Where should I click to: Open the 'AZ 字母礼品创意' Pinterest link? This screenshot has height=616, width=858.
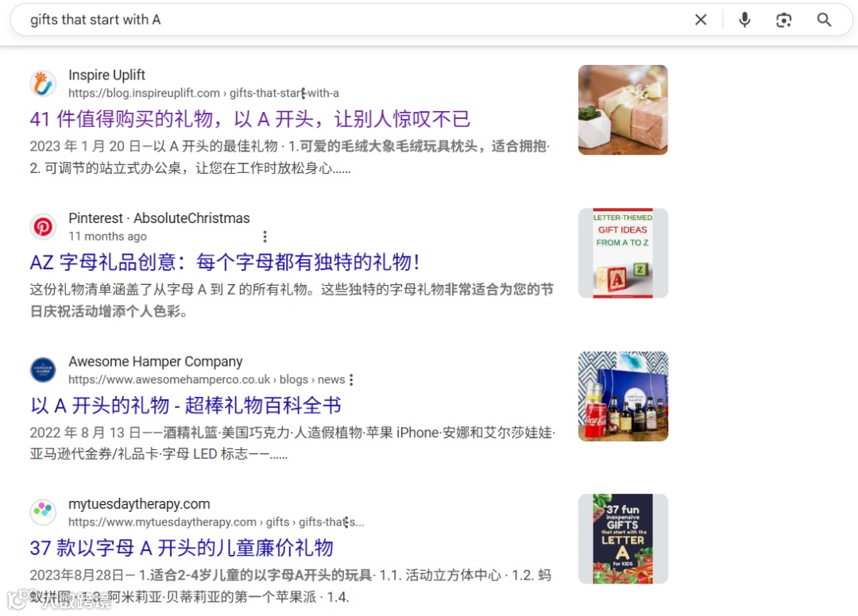tap(226, 263)
